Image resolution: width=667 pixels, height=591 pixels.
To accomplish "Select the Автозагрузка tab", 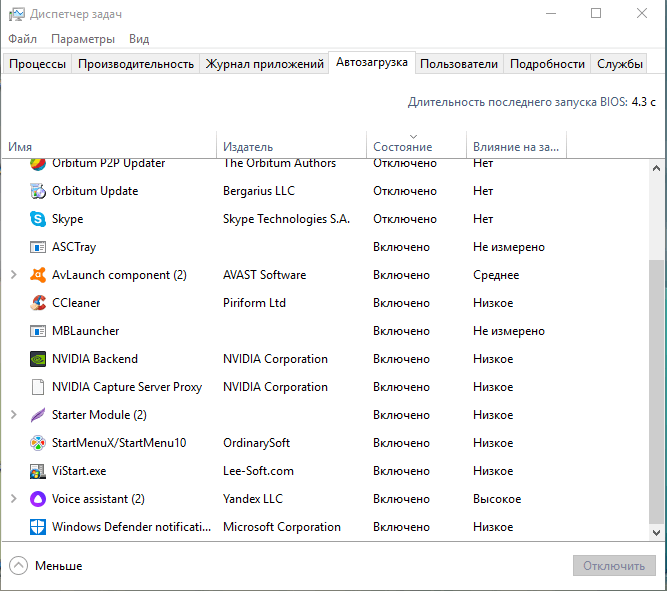I will tap(372, 63).
